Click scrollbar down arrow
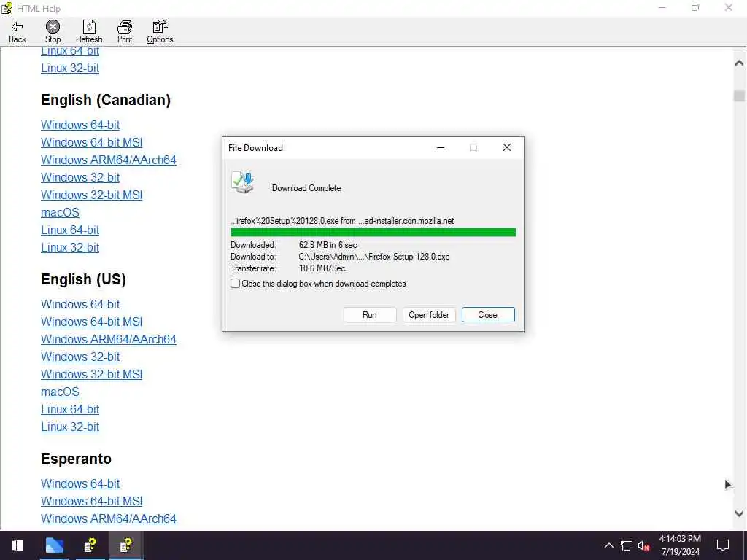This screenshot has height=560, width=747. tap(740, 513)
